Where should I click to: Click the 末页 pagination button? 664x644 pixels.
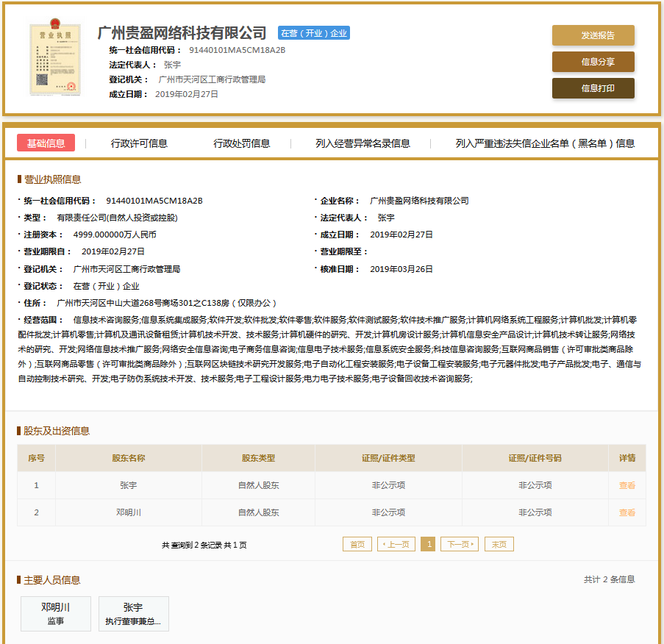click(498, 544)
